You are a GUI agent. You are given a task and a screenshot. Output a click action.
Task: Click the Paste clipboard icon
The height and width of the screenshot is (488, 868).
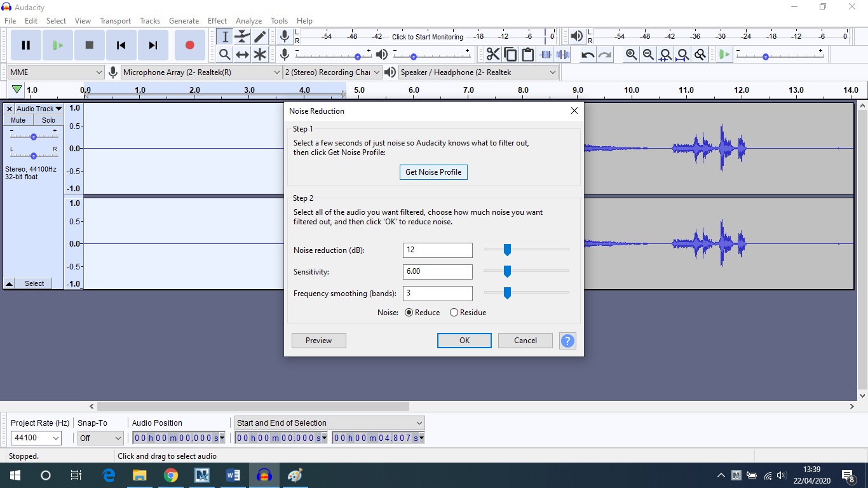pos(527,55)
